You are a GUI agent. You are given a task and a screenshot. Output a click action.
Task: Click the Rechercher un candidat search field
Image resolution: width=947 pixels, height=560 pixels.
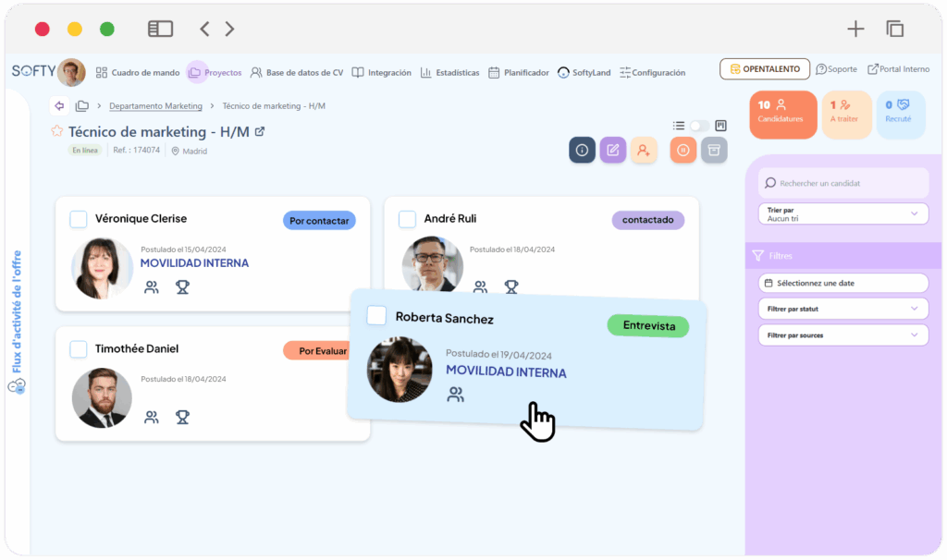click(x=842, y=183)
